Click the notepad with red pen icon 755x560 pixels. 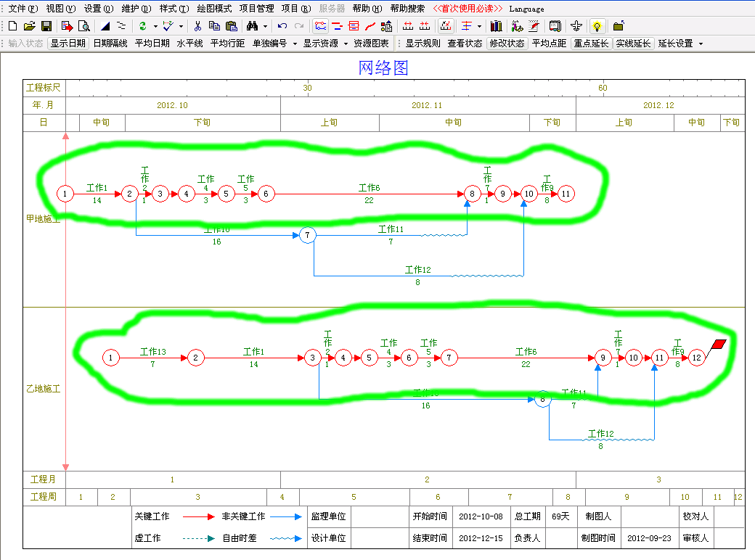point(534,26)
